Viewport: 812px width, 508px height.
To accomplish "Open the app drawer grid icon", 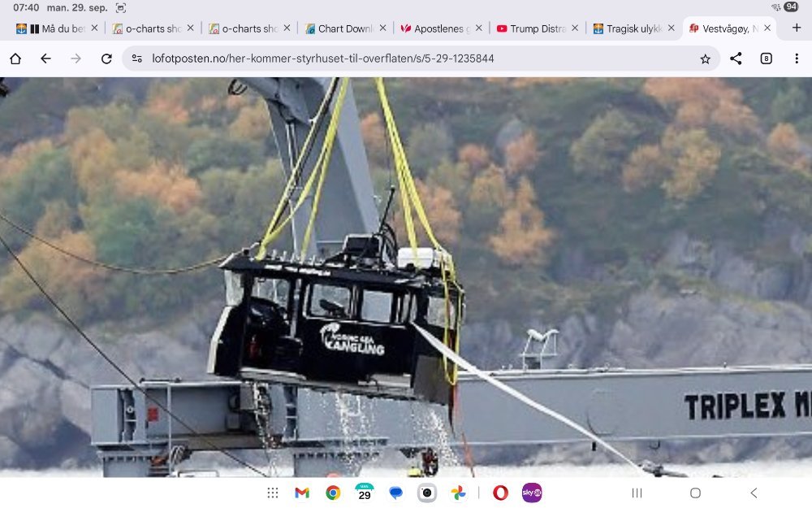I will click(x=273, y=493).
